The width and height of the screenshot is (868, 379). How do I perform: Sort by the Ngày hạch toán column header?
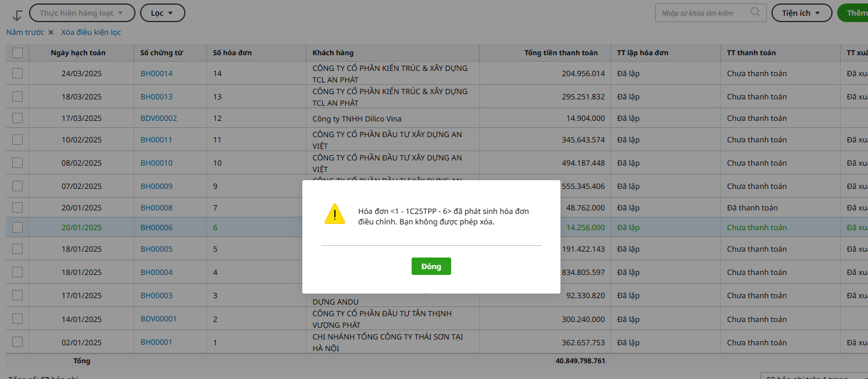78,53
